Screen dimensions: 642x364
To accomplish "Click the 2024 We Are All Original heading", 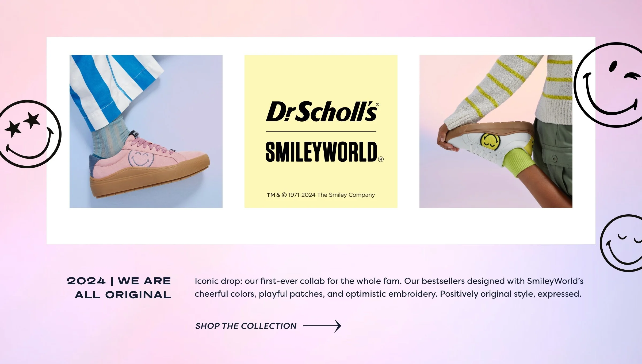I will tap(119, 288).
